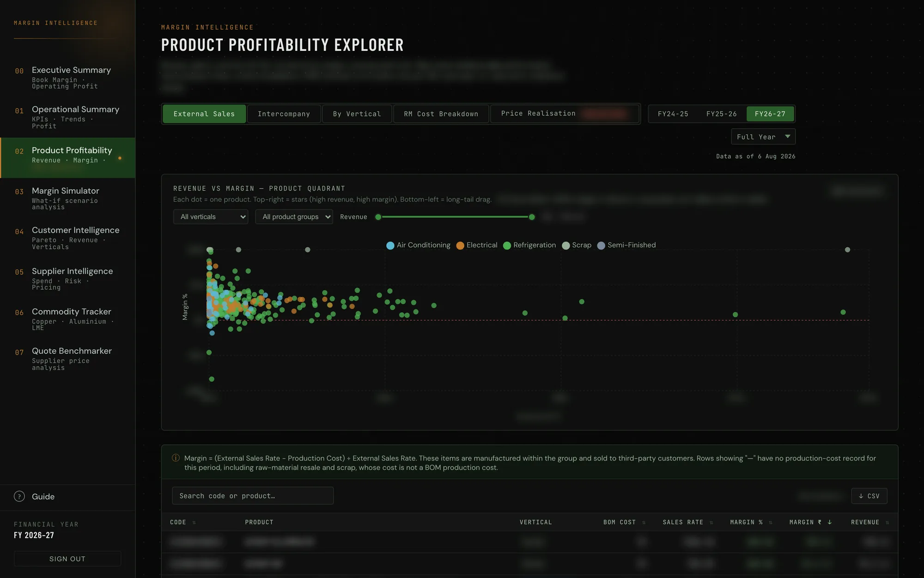This screenshot has height=578, width=924.
Task: Select fiscal year FY24-25
Action: click(673, 114)
